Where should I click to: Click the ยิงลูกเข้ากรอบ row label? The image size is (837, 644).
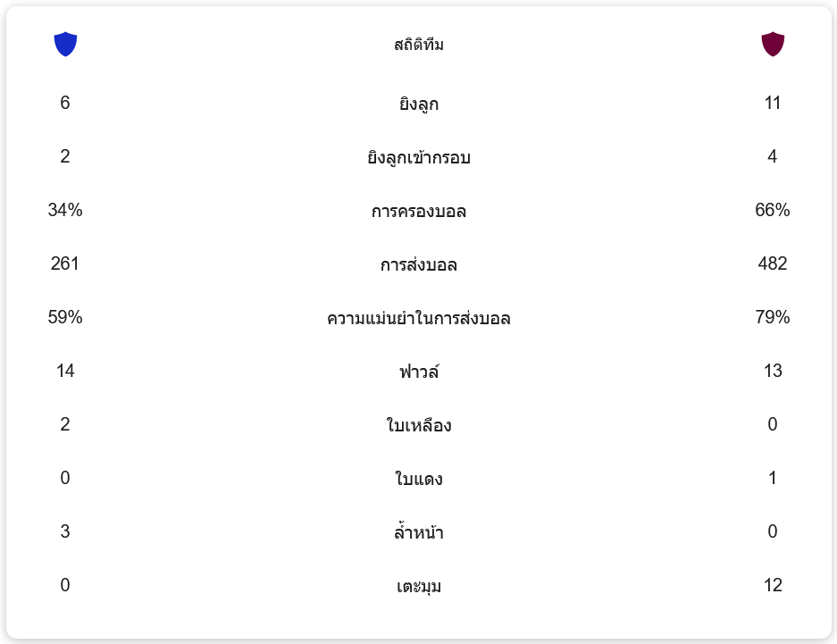[x=418, y=158]
